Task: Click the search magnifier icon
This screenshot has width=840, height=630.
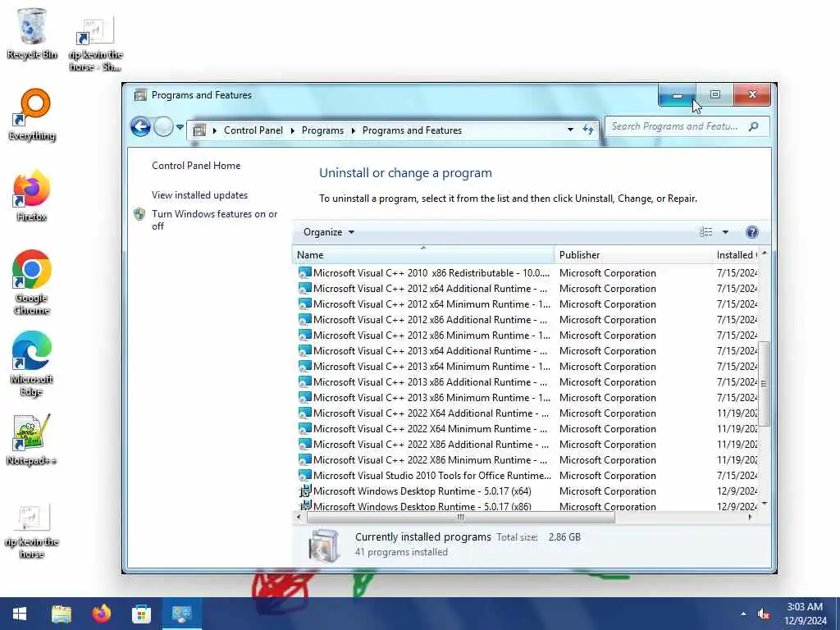Action: [753, 126]
